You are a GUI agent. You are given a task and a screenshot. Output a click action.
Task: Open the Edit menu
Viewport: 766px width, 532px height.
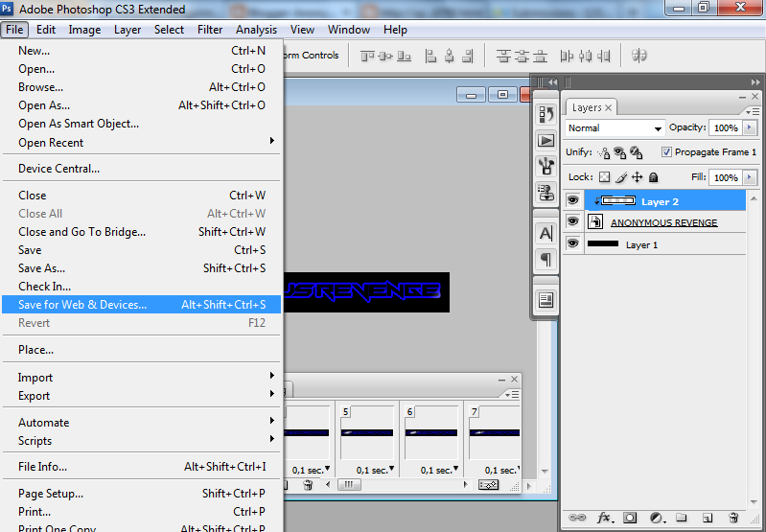click(46, 30)
